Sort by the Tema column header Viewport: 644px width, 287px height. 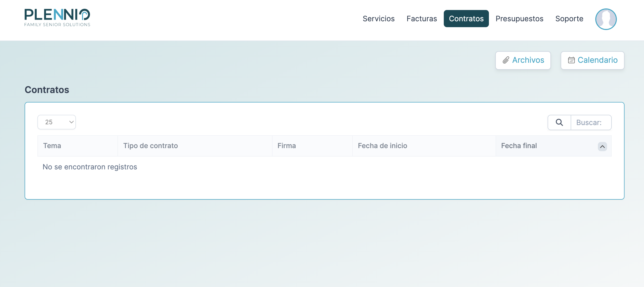[78, 146]
